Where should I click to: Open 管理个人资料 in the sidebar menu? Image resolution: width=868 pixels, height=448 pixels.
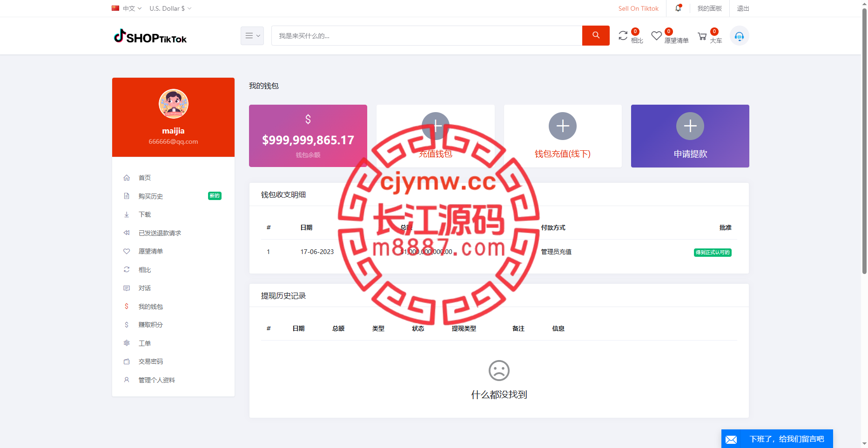pyautogui.click(x=157, y=380)
